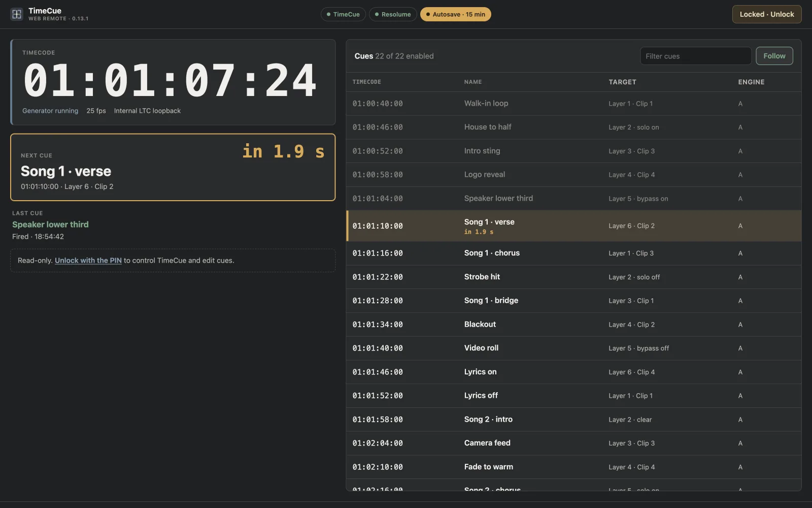The height and width of the screenshot is (508, 812).
Task: Select the Camera feed cue
Action: 573,443
